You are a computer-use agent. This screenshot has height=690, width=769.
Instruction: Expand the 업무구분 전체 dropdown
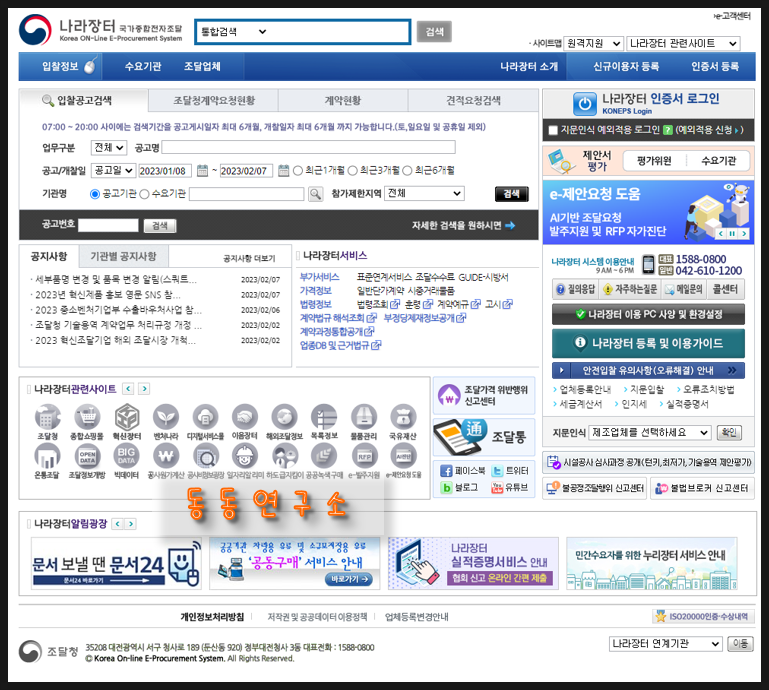pyautogui.click(x=109, y=148)
